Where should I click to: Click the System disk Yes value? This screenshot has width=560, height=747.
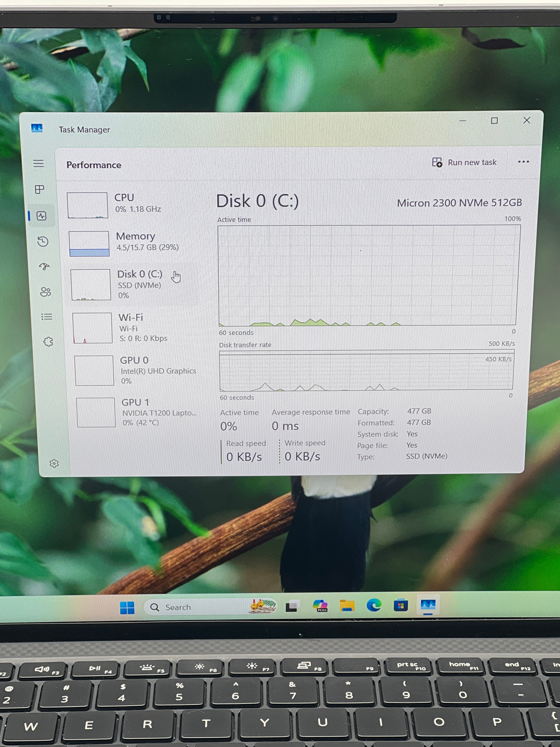coord(412,434)
